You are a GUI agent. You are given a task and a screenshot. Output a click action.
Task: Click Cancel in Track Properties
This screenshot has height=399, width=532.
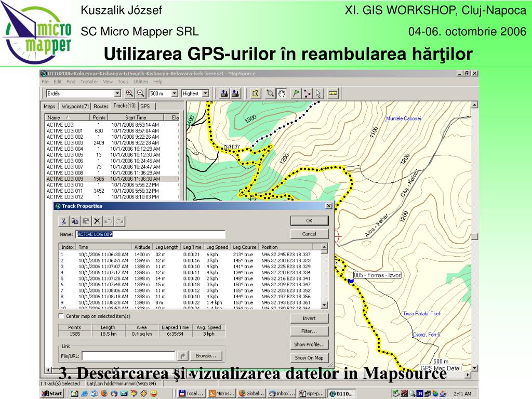click(x=310, y=234)
